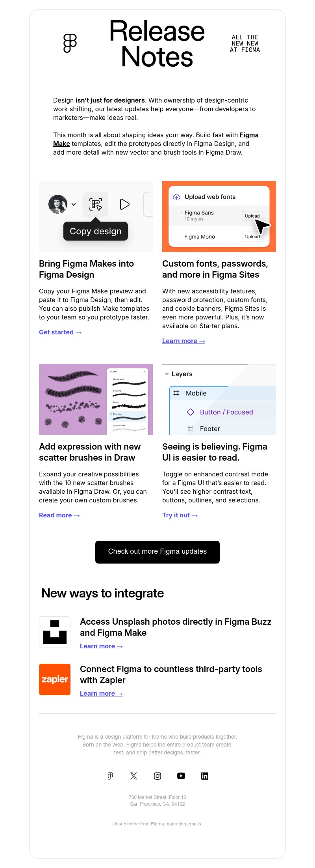Click the Unsubscribe link
The image size is (315, 868).
point(126,824)
